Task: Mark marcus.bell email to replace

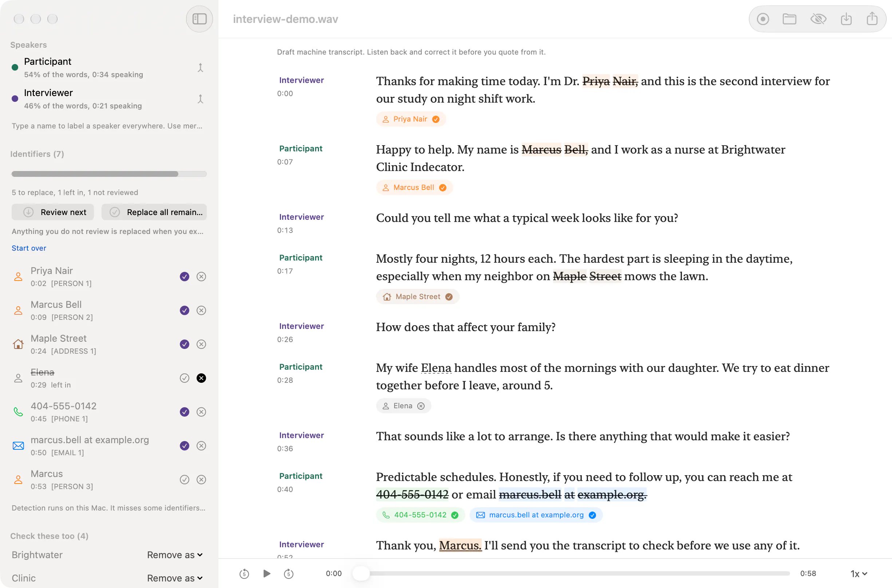Action: [x=184, y=445]
